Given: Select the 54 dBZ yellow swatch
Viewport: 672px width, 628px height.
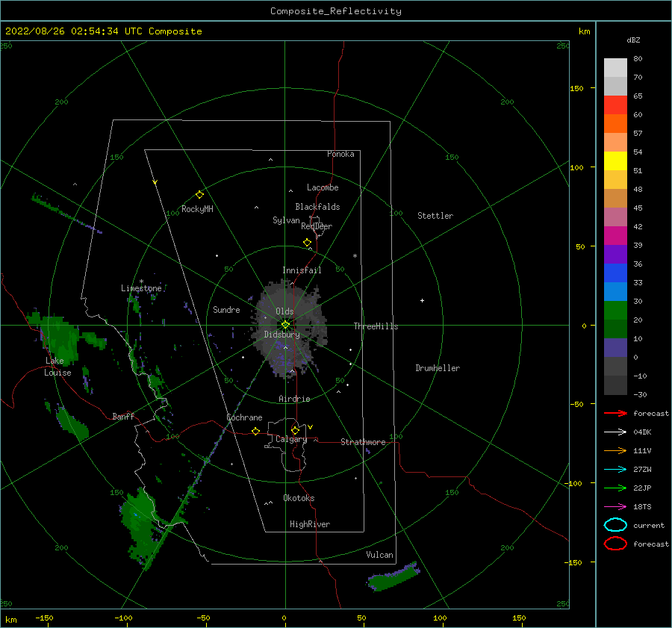Looking at the screenshot, I should click(x=615, y=161).
